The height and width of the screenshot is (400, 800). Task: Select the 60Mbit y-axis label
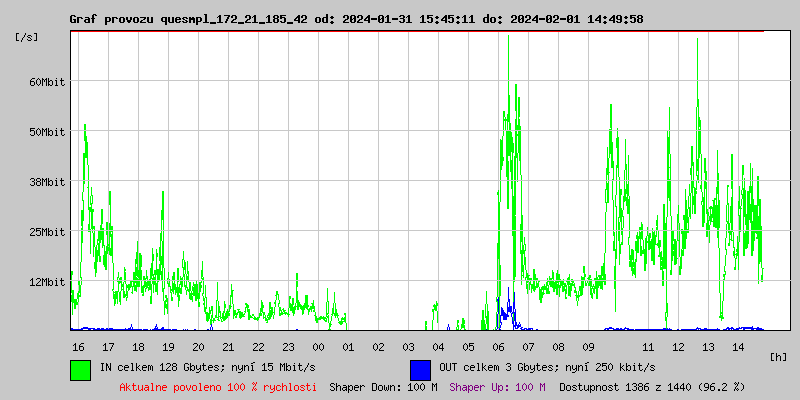(x=47, y=82)
